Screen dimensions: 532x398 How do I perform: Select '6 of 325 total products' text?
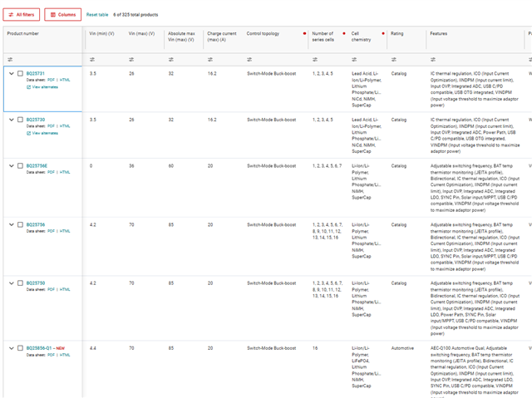135,15
